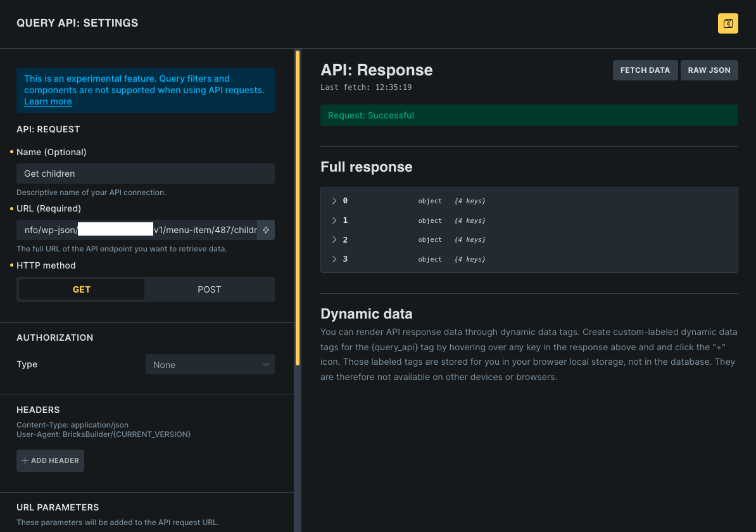Screen dimensions: 756x532
Task: Select the GET HTTP method
Action: tap(82, 289)
